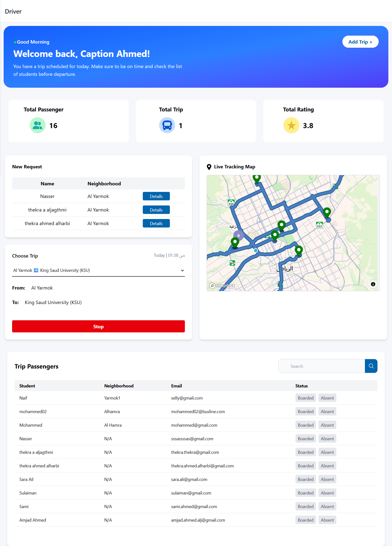392x546 pixels.
Task: Click the purple B bus marker
Action: (x=238, y=235)
